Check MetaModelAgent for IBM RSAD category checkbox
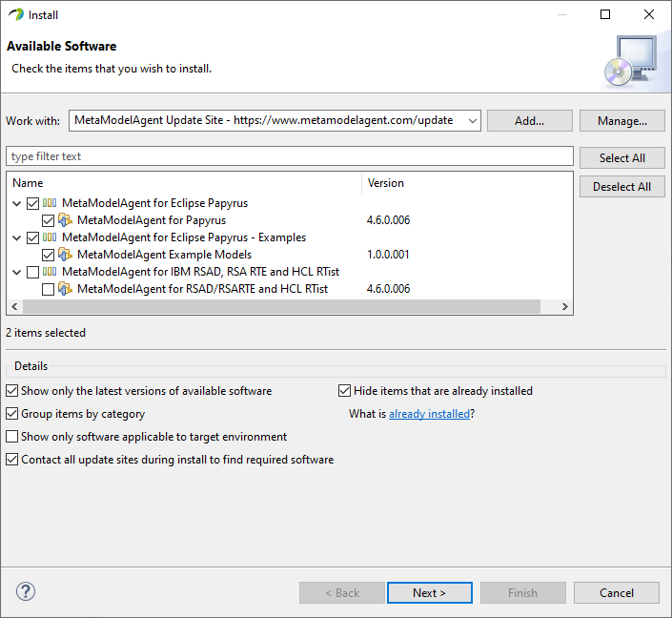 (33, 272)
